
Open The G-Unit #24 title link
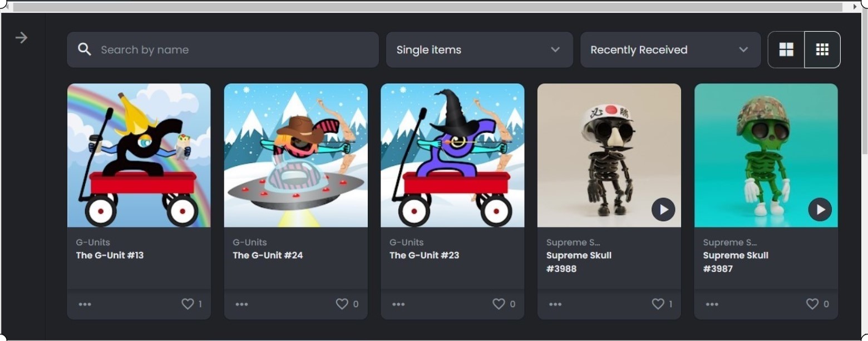268,255
